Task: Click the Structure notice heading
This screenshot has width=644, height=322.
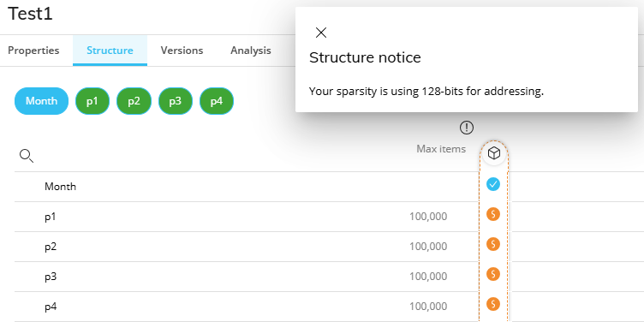Action: 365,58
